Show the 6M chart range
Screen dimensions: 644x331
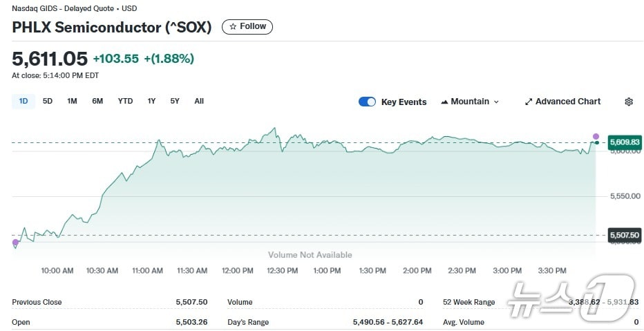pos(97,102)
